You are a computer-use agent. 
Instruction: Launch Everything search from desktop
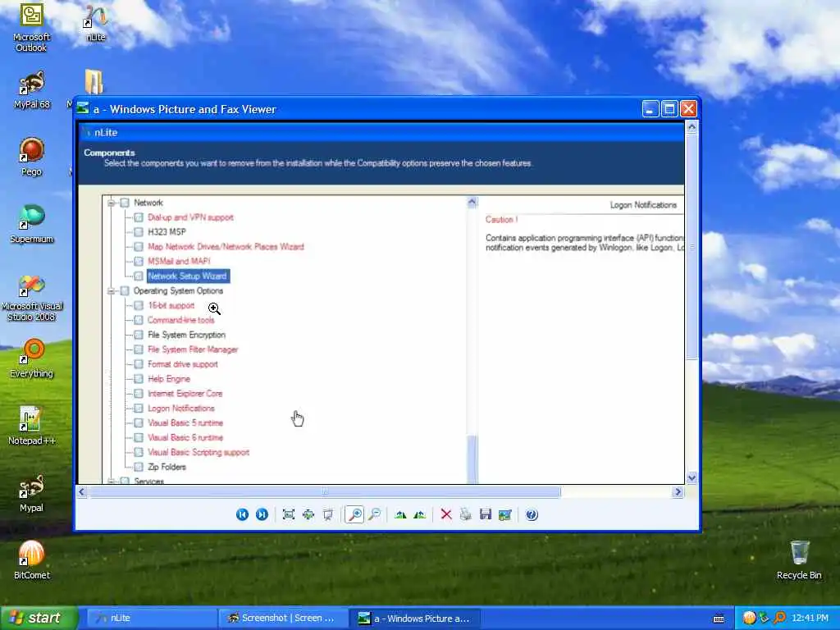[32, 358]
